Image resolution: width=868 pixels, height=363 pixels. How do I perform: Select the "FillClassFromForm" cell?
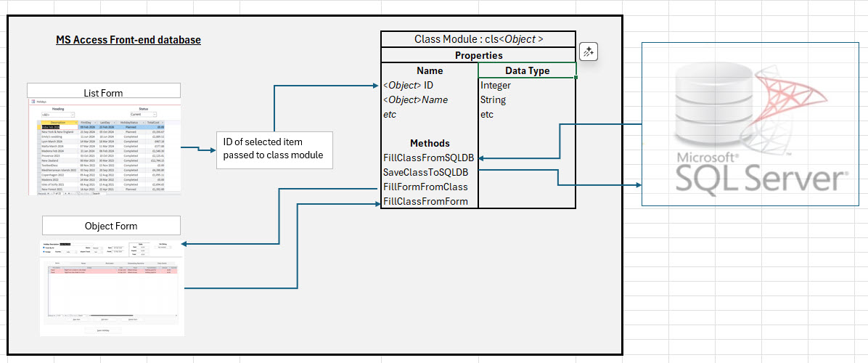click(x=430, y=201)
